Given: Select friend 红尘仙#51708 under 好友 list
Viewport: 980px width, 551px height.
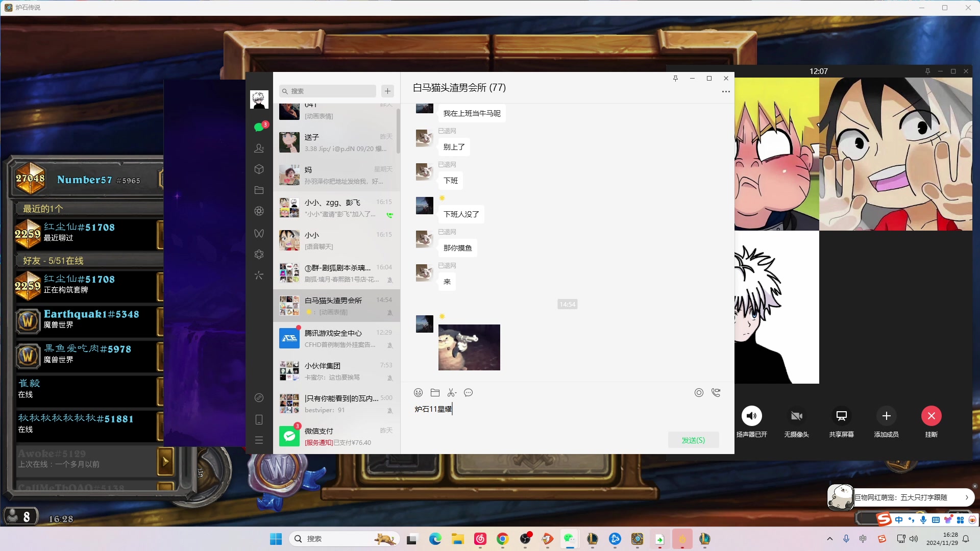Looking at the screenshot, I should tap(88, 285).
